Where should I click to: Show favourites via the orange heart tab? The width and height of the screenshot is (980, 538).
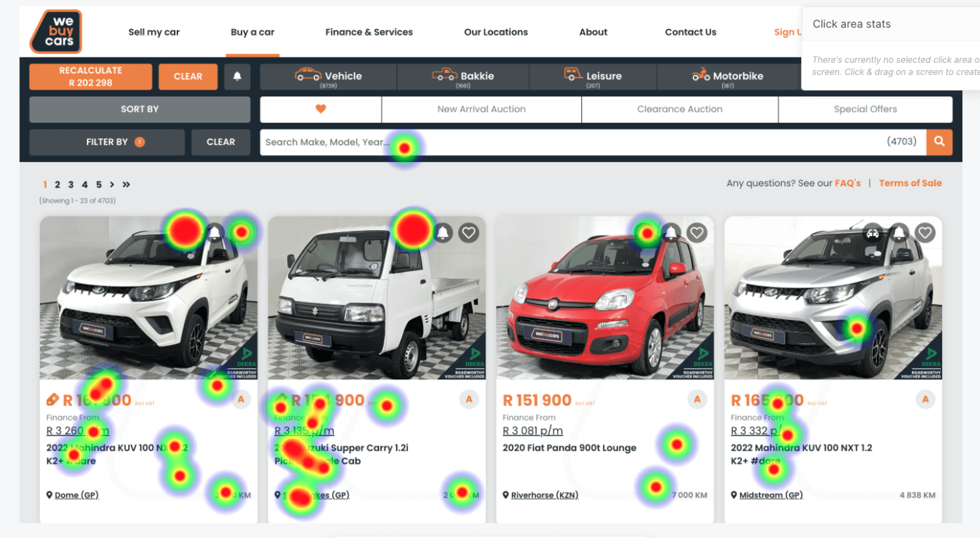[320, 109]
